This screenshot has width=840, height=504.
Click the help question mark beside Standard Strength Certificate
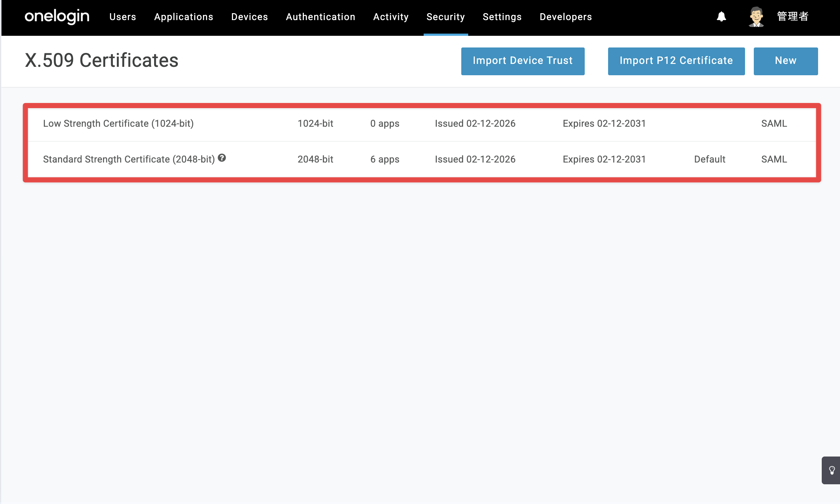[x=222, y=158]
